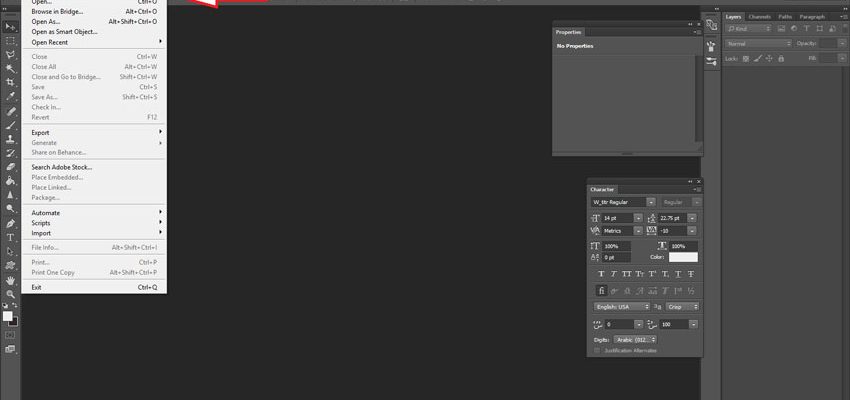This screenshot has height=400, width=850.
Task: Toggle standard ligatures (fi) button
Action: tap(601, 291)
